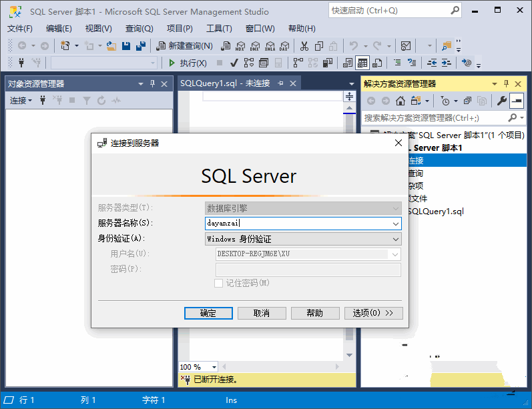Open Solution Explorer window position dropdown

pos(495,84)
